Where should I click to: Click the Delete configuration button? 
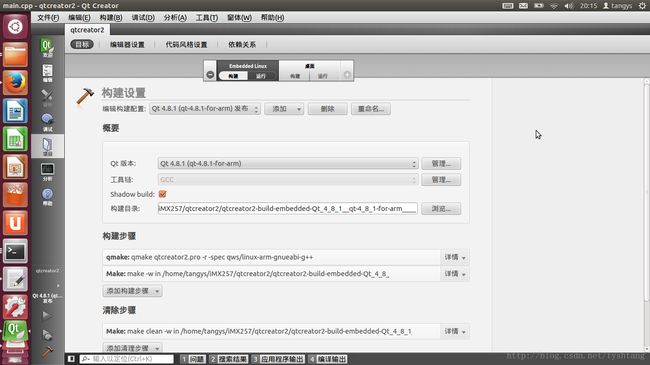coord(327,109)
